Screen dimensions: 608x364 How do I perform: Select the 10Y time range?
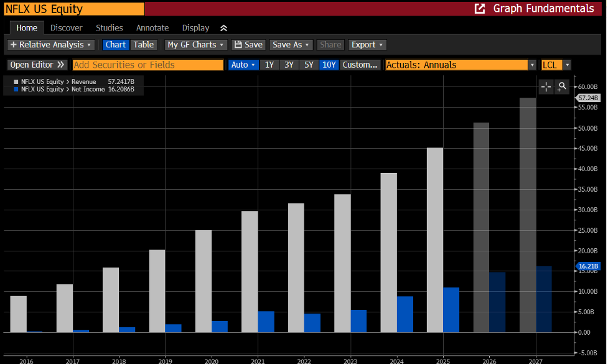(329, 65)
